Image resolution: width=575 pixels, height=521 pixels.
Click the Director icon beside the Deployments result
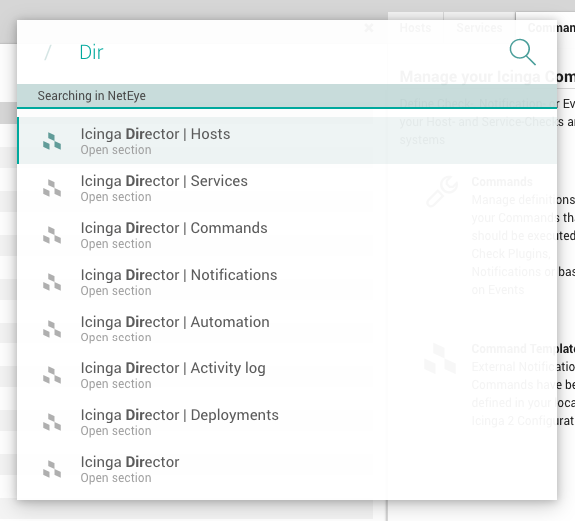pos(52,422)
